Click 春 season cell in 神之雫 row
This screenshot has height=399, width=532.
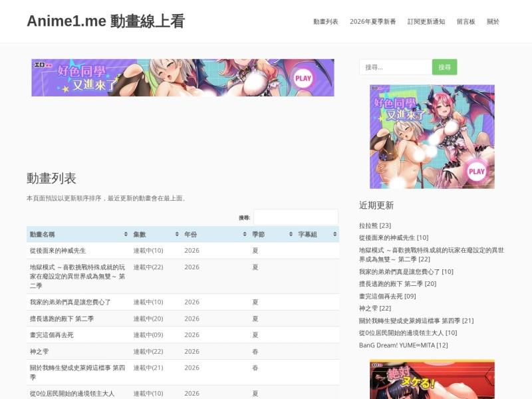(x=255, y=352)
